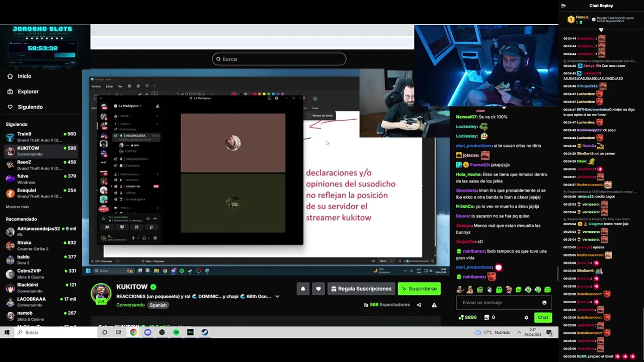The height and width of the screenshot is (362, 644).
Task: Click the green Chat send button
Action: [543, 317]
